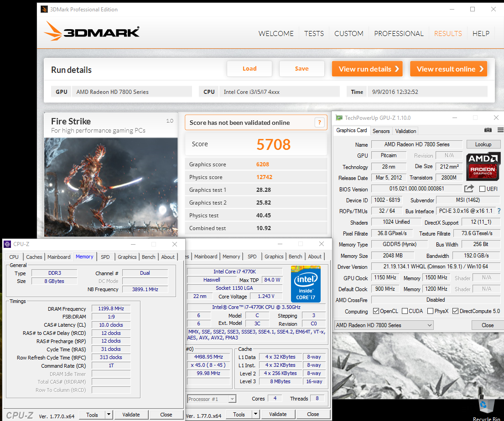
Task: Toggle the DirectCompute 5.0 checkbox
Action: click(455, 311)
